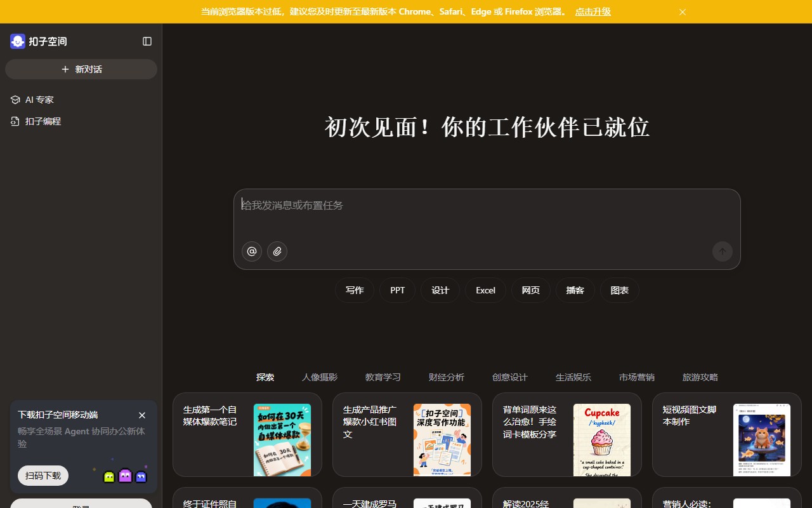This screenshot has width=812, height=508.
Task: Collapse the sidebar with the panel toggle icon
Action: pyautogui.click(x=147, y=41)
